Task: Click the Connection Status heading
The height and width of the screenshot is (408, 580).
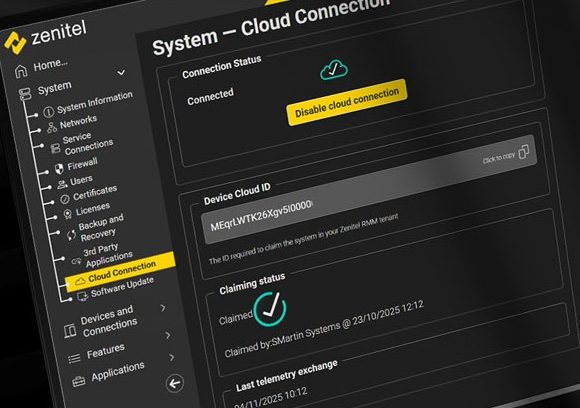Action: click(222, 67)
